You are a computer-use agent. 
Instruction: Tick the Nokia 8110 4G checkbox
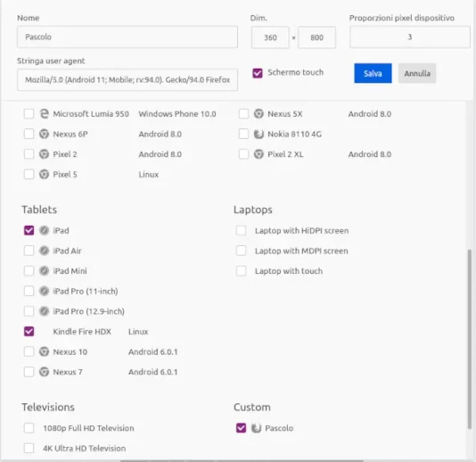pyautogui.click(x=243, y=134)
